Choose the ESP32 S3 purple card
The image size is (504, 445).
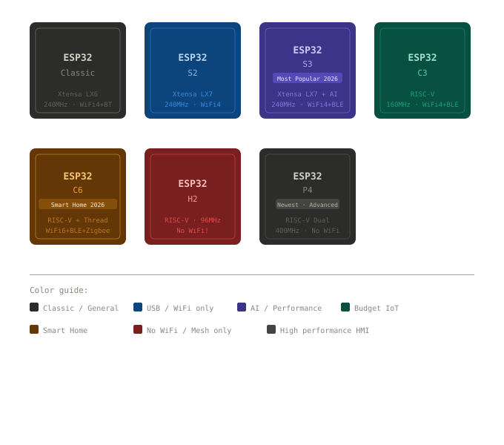(x=308, y=70)
